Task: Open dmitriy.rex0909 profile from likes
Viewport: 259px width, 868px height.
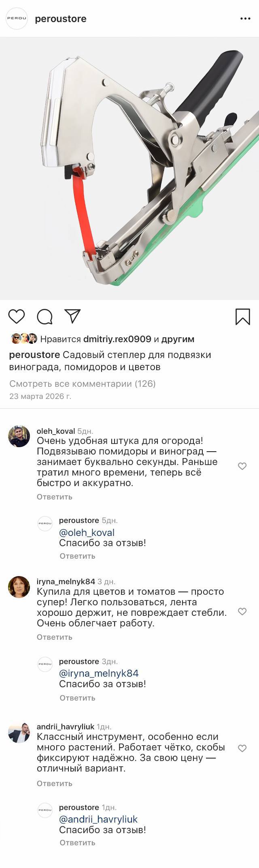Action: [117, 339]
